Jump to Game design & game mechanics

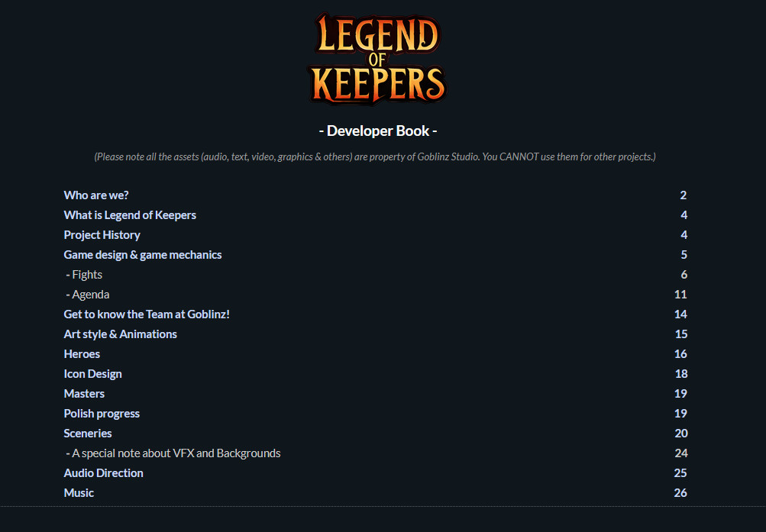coord(143,255)
